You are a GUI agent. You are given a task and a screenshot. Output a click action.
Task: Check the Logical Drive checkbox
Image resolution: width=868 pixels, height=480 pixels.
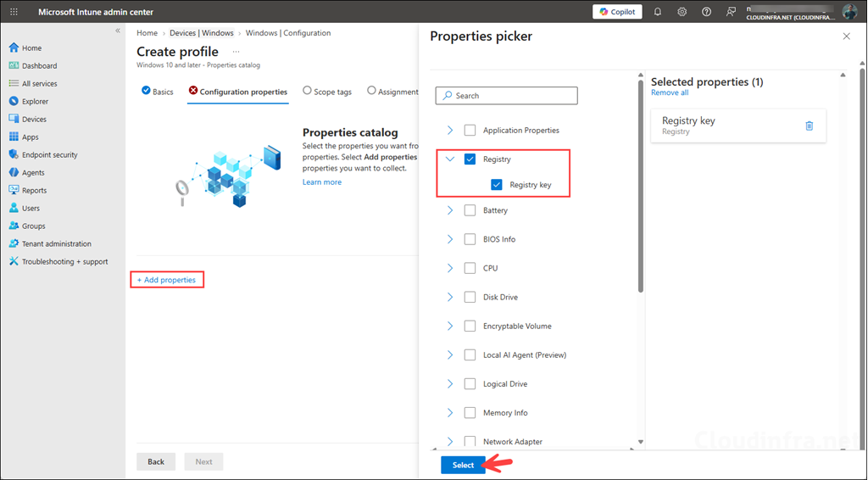pos(470,383)
